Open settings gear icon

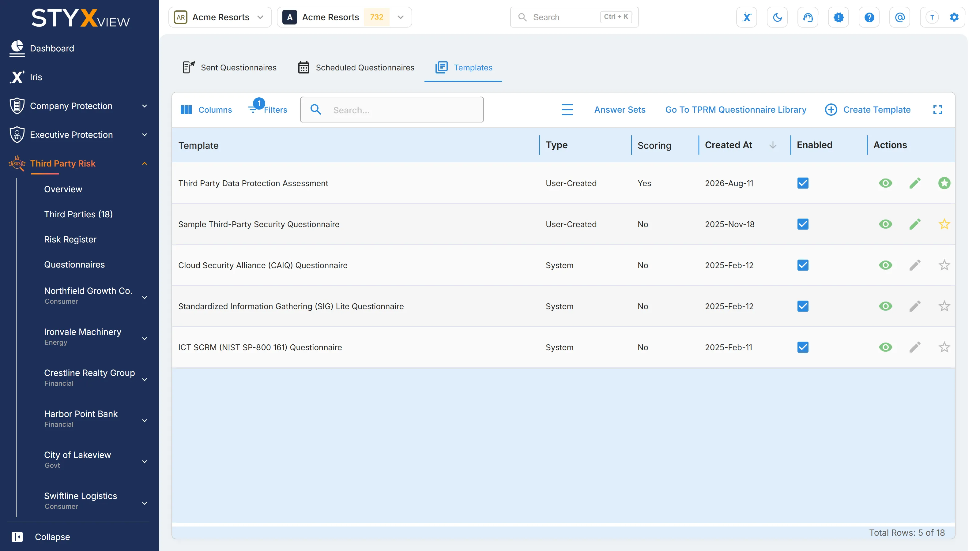click(x=954, y=17)
